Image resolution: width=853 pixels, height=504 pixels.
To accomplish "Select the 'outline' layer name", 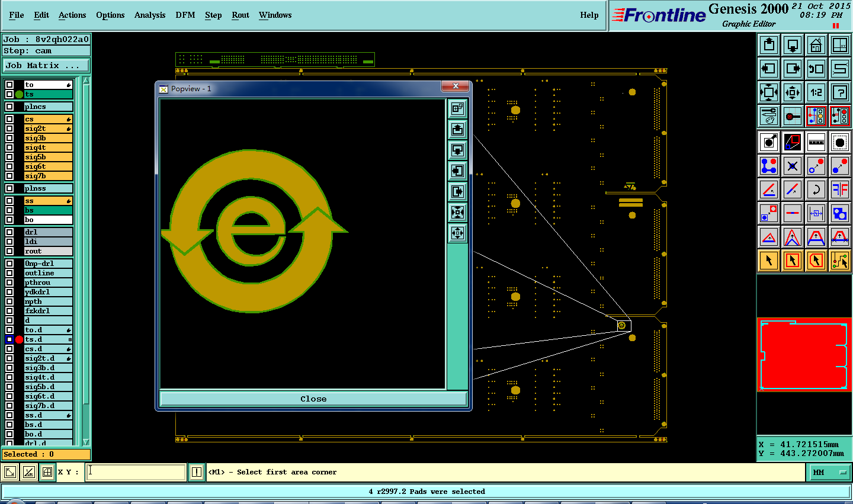I will point(48,273).
